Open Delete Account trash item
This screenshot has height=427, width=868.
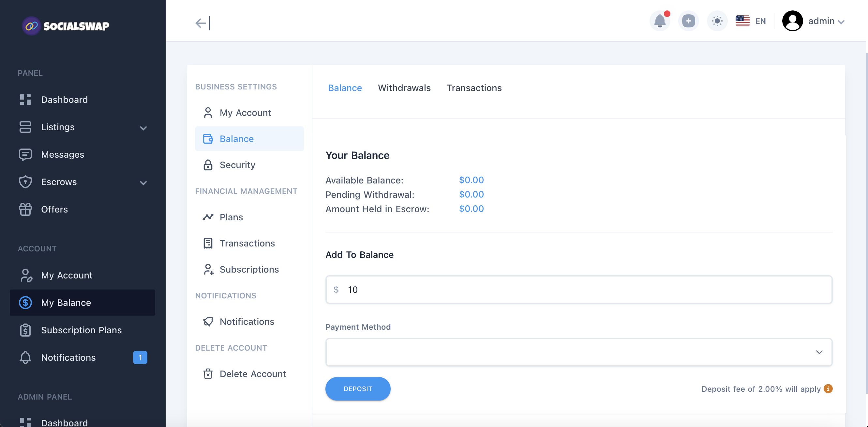tap(252, 374)
